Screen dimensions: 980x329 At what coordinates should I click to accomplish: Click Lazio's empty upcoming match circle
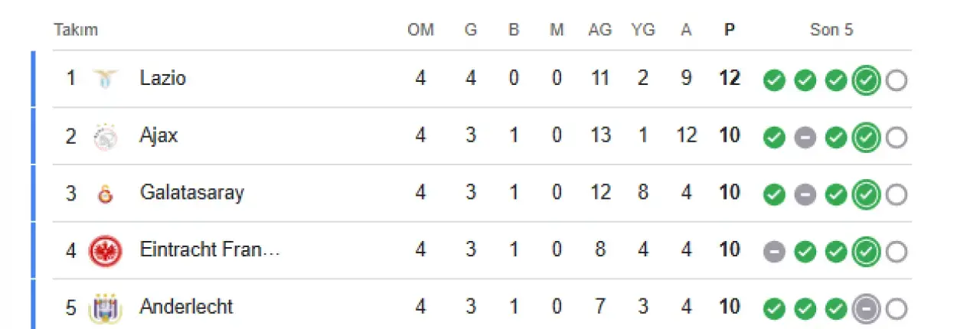tap(896, 80)
